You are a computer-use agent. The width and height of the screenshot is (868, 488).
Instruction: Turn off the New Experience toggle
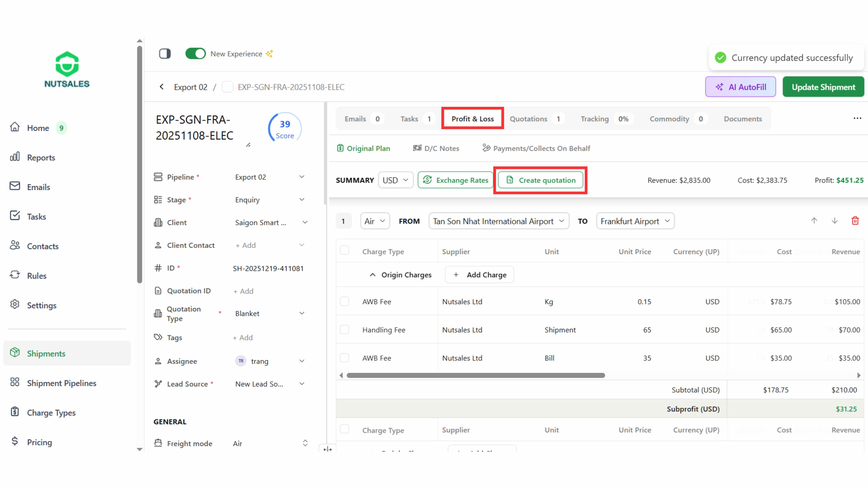tap(195, 53)
